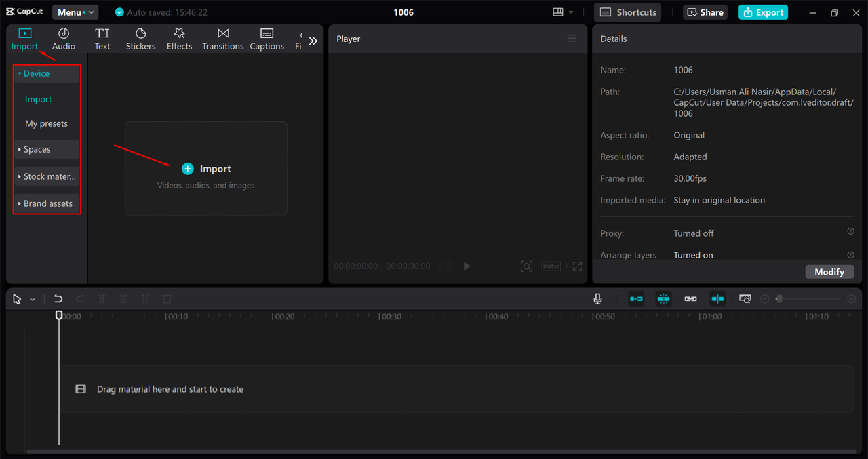Open the Import tab
The height and width of the screenshot is (459, 868).
(x=24, y=39)
